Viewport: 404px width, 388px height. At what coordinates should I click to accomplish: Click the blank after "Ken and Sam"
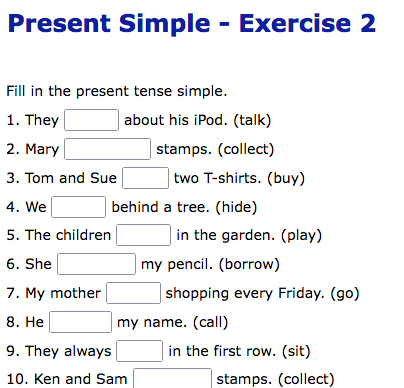[172, 378]
